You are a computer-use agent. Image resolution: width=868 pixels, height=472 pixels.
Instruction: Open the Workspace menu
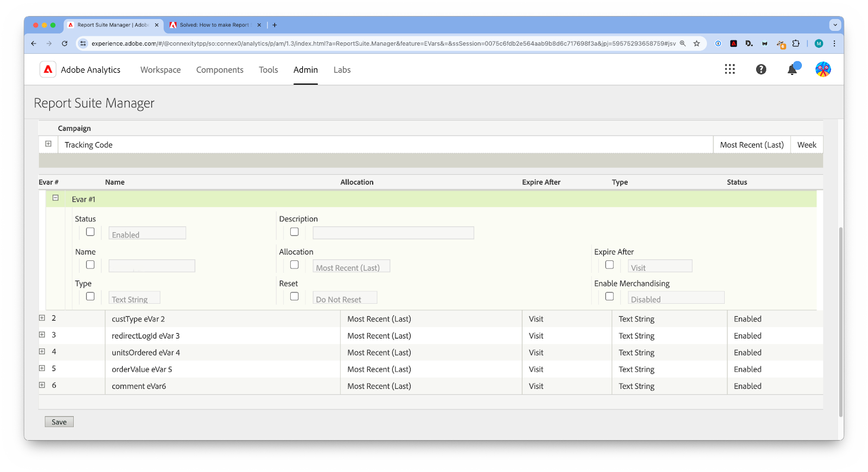[161, 69]
